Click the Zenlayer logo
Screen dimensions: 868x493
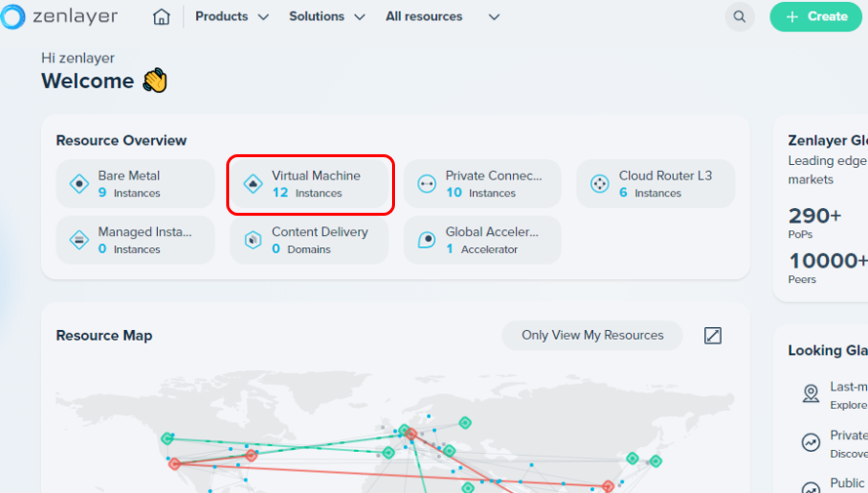pyautogui.click(x=59, y=16)
